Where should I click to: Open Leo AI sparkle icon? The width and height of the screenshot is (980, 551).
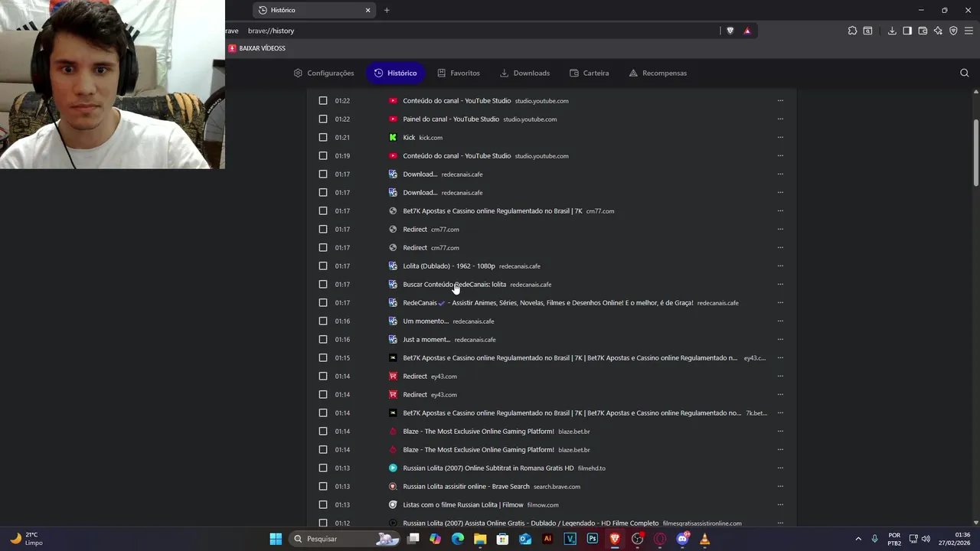938,31
